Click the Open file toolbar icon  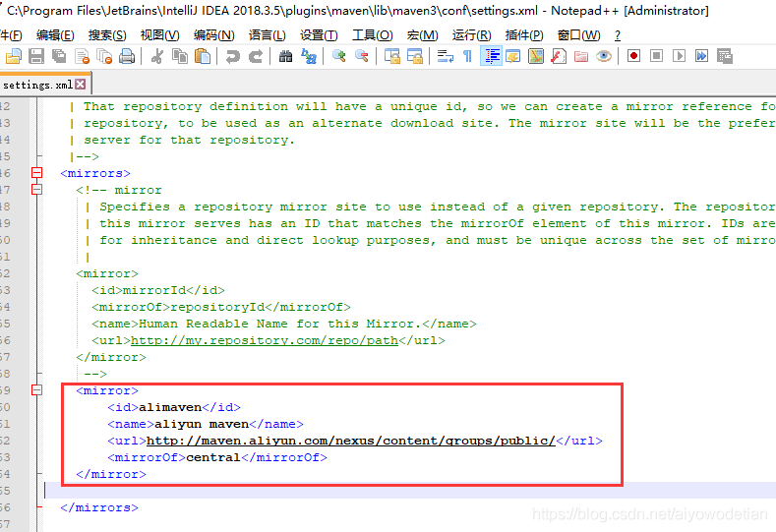coord(14,56)
